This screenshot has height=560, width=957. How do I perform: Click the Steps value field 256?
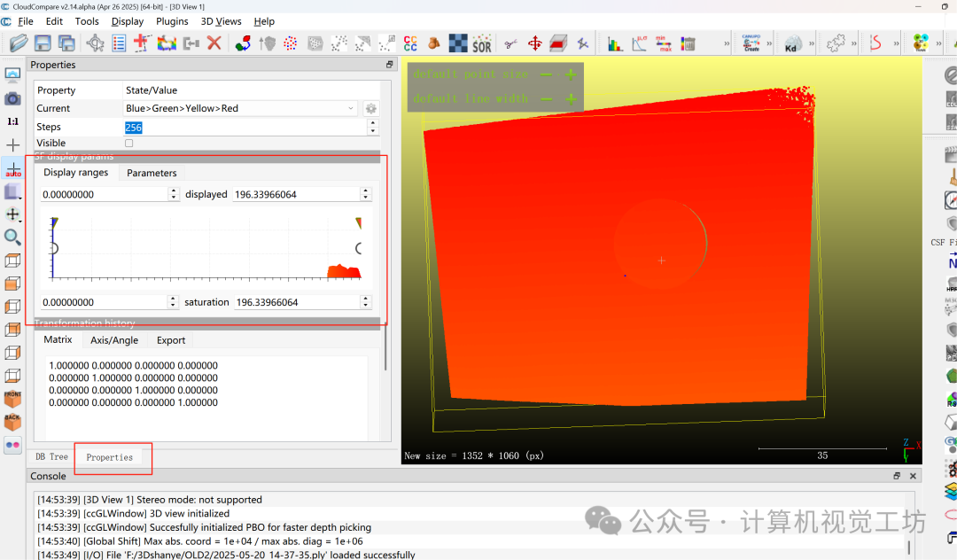(245, 128)
